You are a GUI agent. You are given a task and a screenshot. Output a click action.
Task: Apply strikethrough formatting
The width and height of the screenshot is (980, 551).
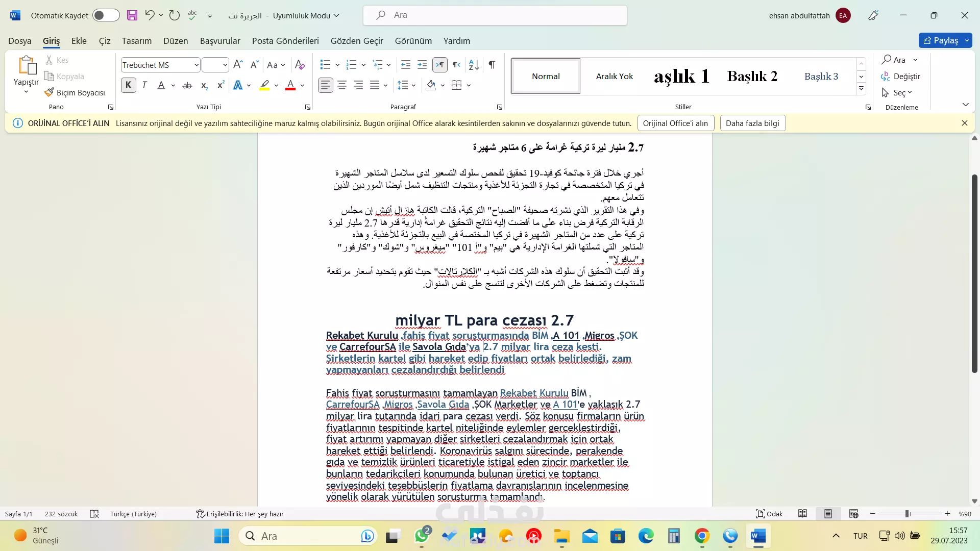(x=187, y=85)
